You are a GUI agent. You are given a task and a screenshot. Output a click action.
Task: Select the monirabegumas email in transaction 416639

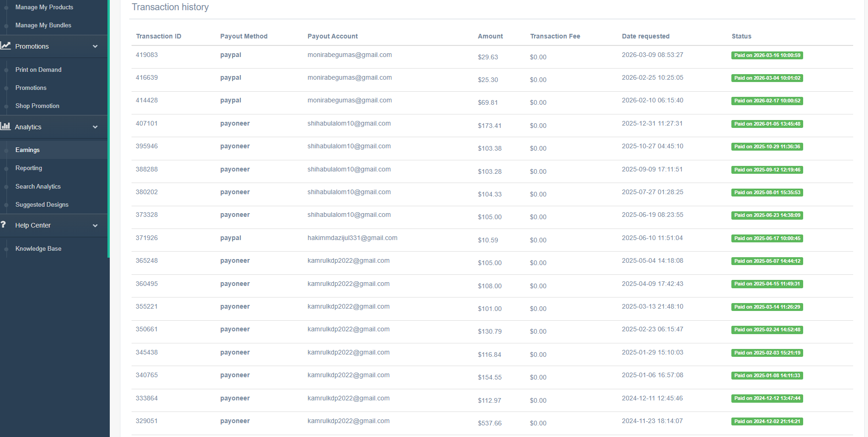tap(349, 77)
